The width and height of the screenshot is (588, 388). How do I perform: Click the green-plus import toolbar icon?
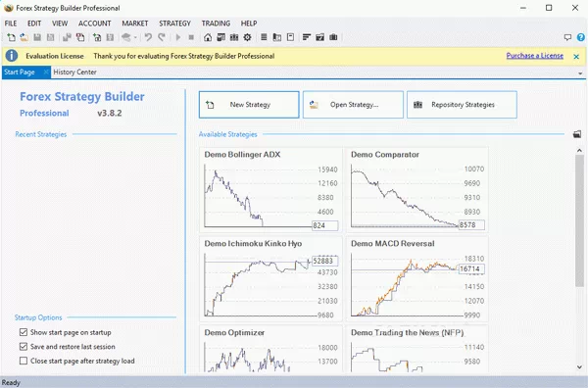pos(97,37)
